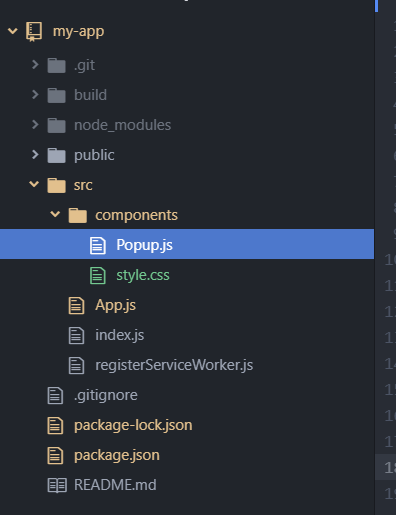Screen dimensions: 396x515
Task: Open the style.css file
Action: pyautogui.click(x=143, y=275)
